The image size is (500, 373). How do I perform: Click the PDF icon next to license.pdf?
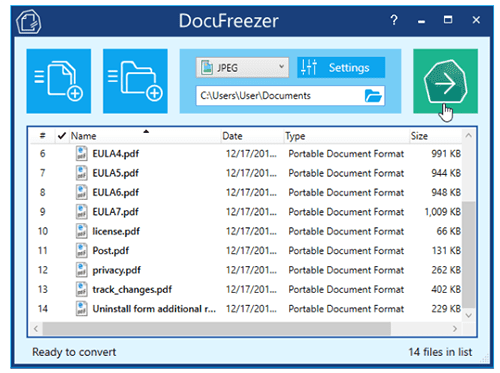pos(82,231)
